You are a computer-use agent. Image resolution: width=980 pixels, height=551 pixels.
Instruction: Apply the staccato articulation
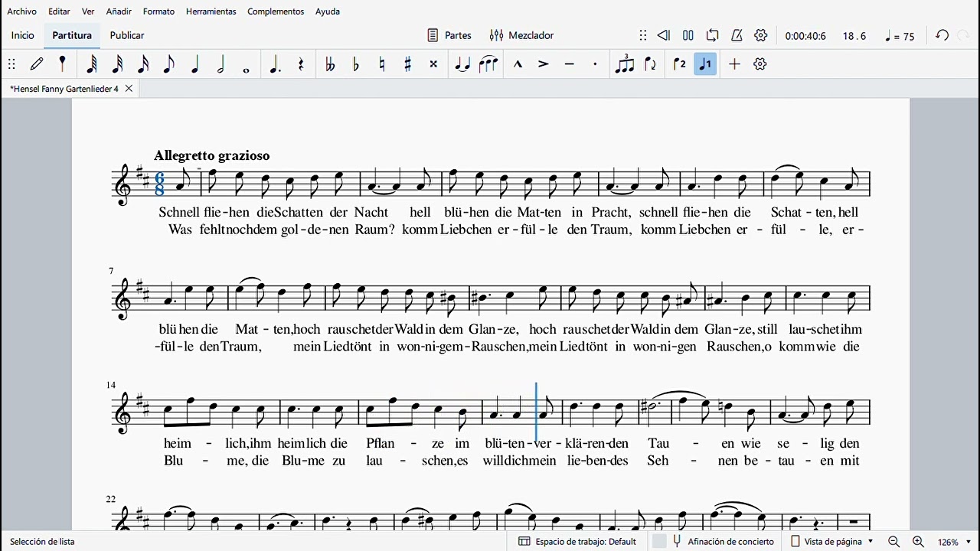tap(595, 64)
